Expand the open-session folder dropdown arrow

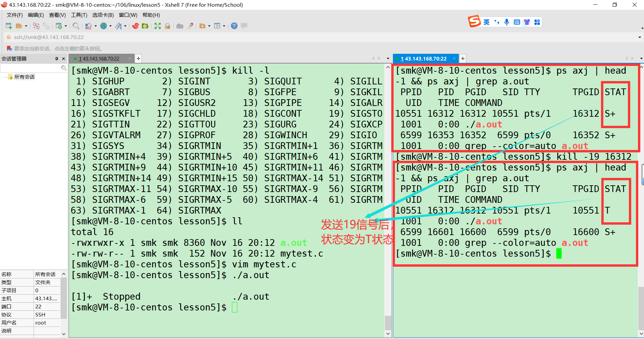pos(26,26)
